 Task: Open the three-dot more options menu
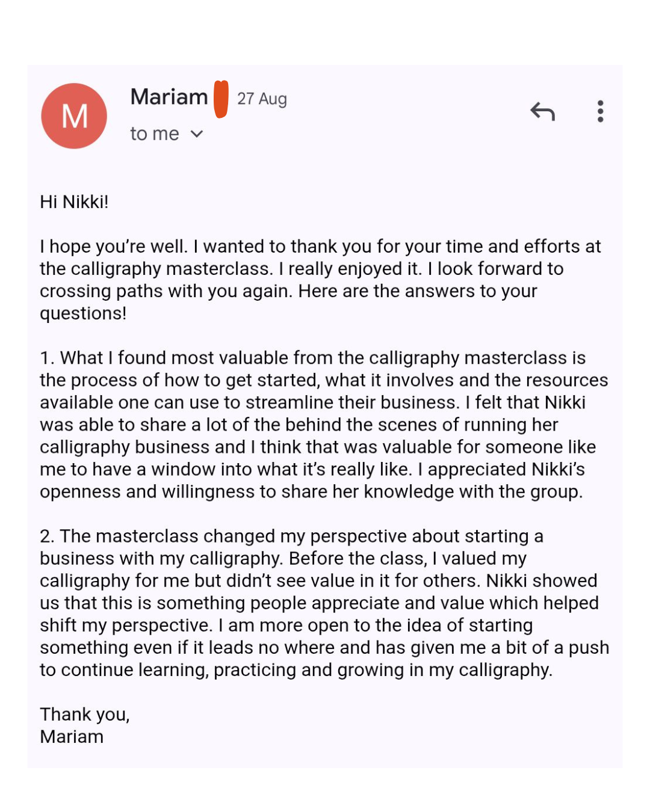600,111
